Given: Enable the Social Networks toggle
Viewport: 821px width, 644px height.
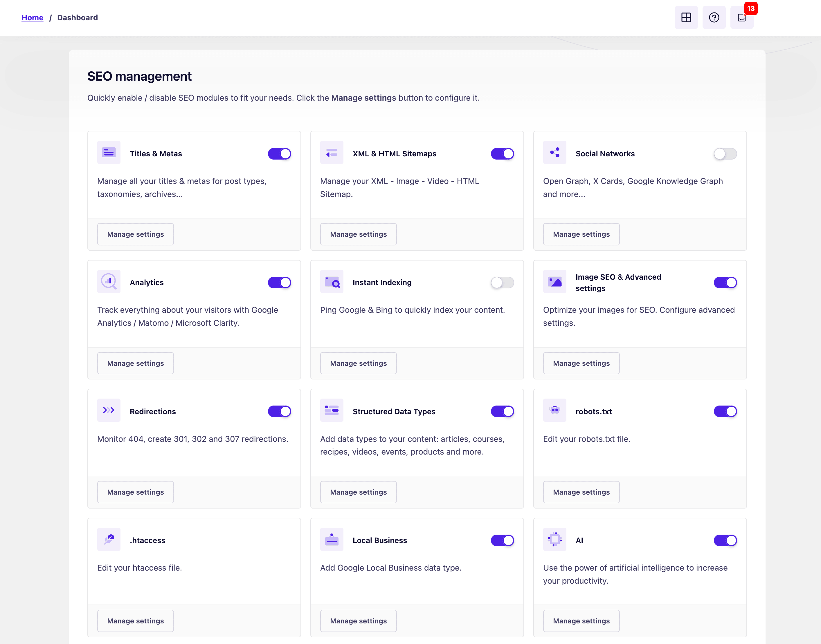Looking at the screenshot, I should [x=725, y=154].
